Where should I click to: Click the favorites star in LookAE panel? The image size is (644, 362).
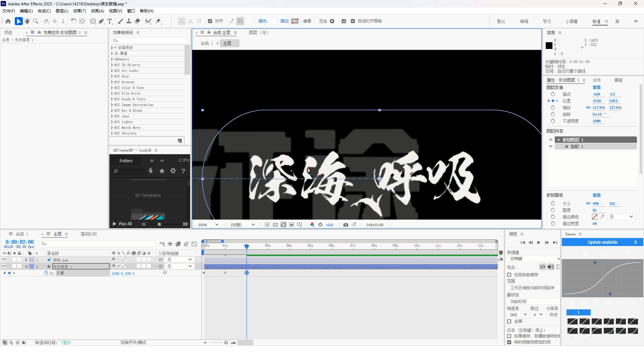click(162, 171)
